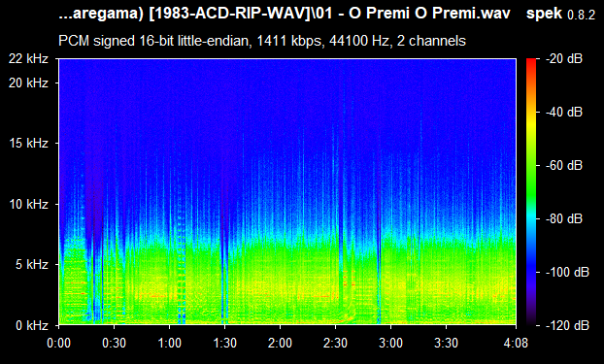The width and height of the screenshot is (604, 364).
Task: Click the spek 0.8.2 version label
Action: [x=560, y=14]
